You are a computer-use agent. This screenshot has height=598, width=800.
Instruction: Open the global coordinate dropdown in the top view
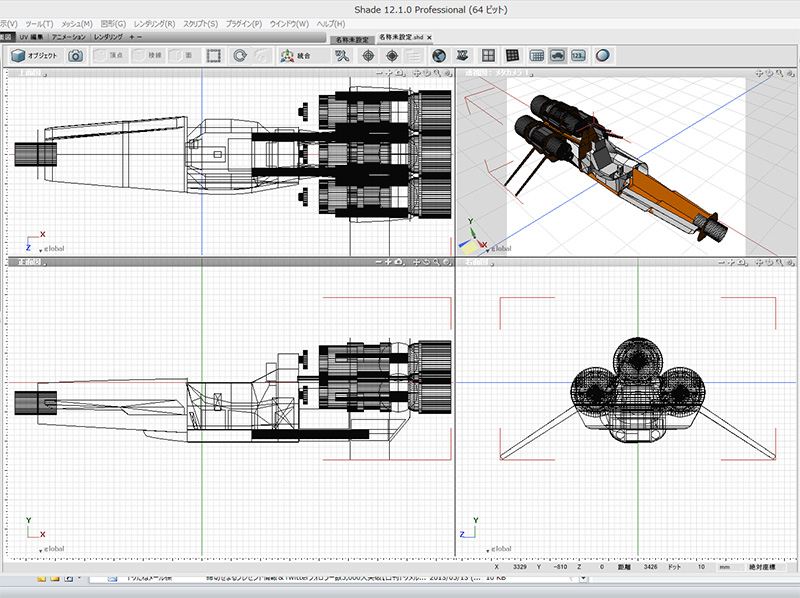(x=52, y=249)
